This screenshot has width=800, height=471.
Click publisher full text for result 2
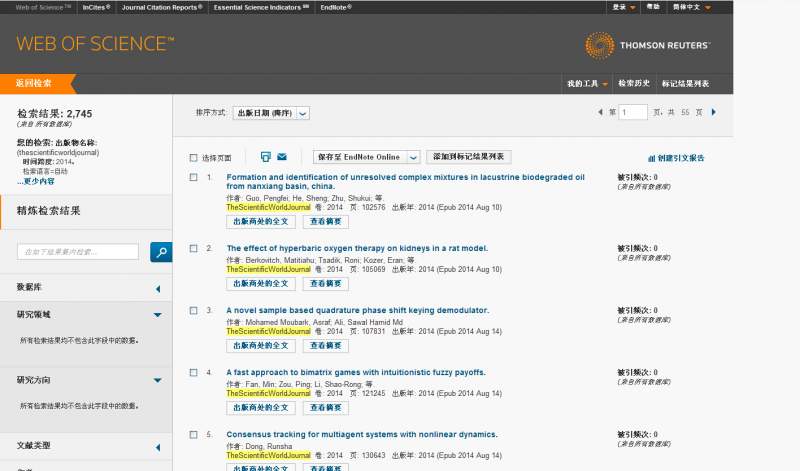pyautogui.click(x=261, y=284)
